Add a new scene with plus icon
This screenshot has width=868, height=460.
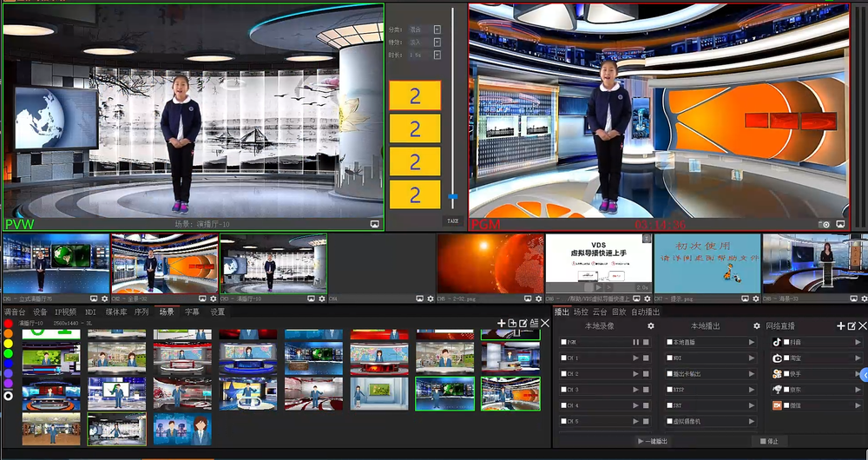(x=501, y=323)
